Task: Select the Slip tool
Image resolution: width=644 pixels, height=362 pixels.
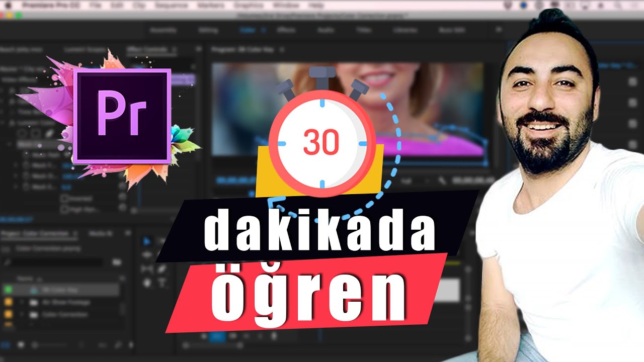Action: [147, 269]
